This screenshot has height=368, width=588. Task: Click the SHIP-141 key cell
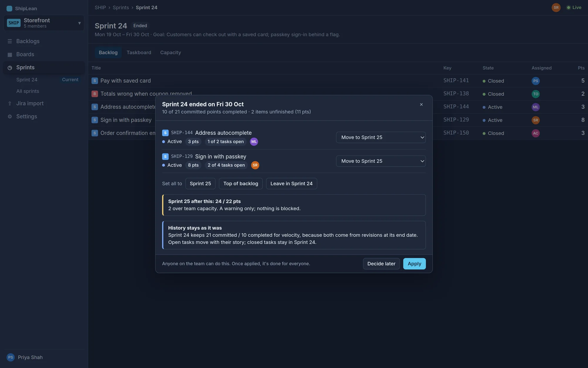pyautogui.click(x=456, y=80)
